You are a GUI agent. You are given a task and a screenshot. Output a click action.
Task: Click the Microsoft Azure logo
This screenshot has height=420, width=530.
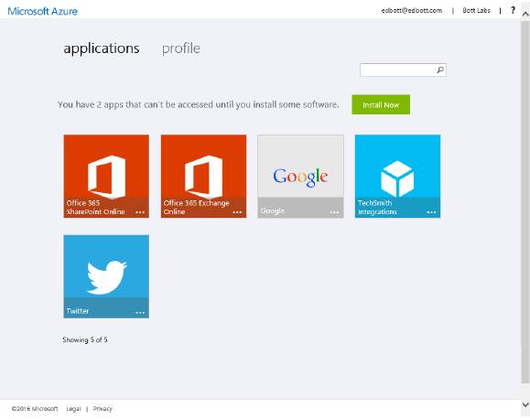pos(43,11)
